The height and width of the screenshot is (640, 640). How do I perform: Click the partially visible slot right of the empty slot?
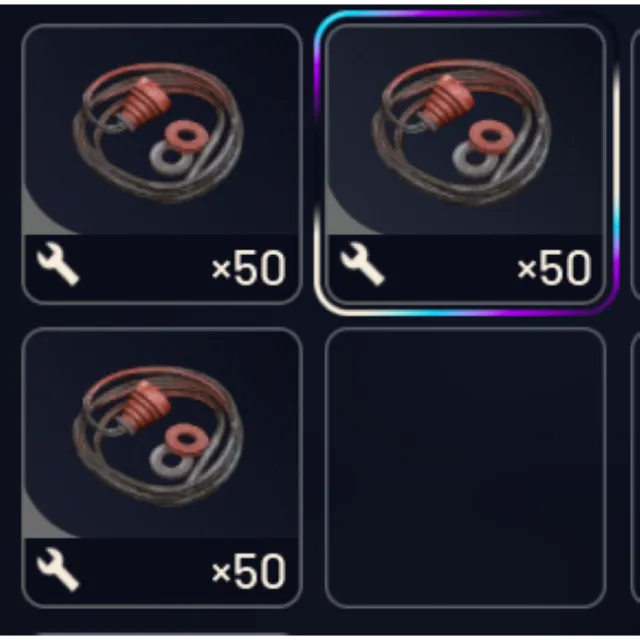tap(635, 468)
